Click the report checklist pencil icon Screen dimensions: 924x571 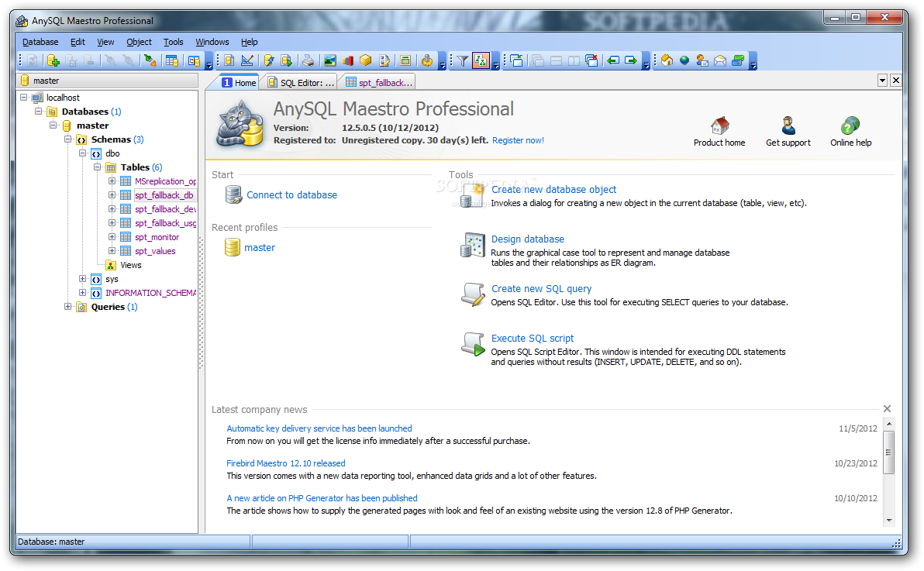click(384, 60)
